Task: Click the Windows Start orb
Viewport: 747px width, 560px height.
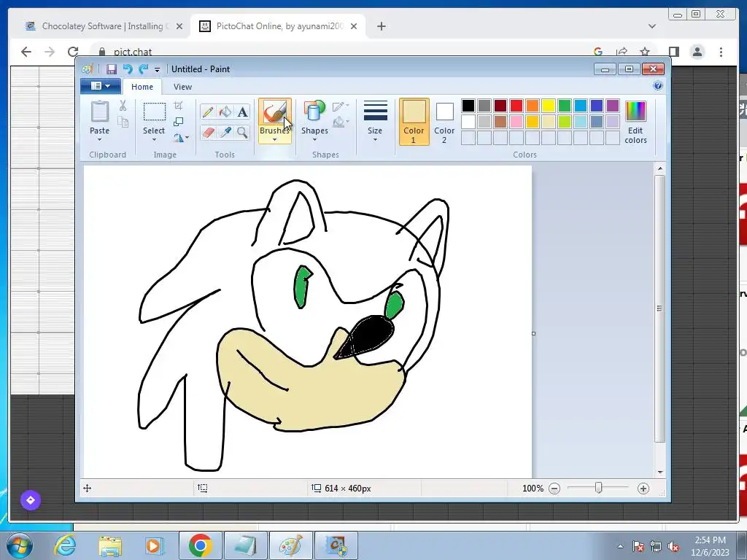Action: 19,545
